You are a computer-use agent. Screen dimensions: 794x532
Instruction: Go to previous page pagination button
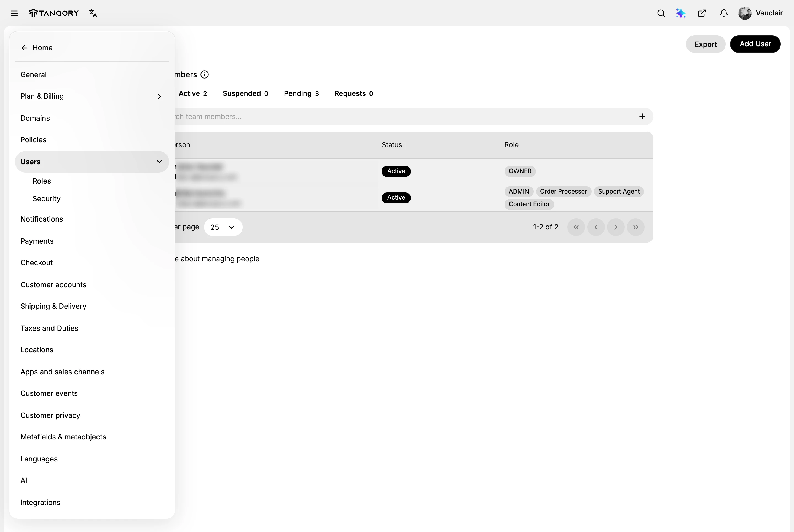pos(596,227)
